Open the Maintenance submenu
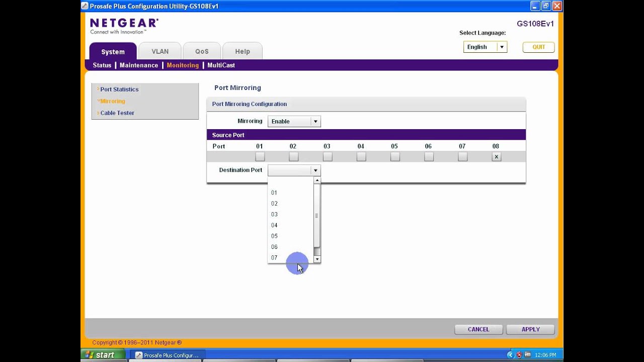The image size is (644, 362). coord(139,65)
